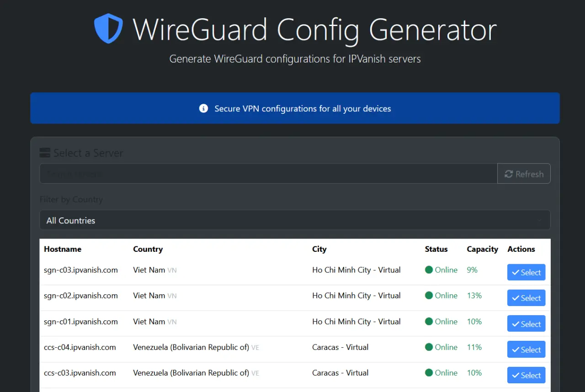
Task: Click Ho Chi Minh City in sgn-c03 row
Action: 356,270
